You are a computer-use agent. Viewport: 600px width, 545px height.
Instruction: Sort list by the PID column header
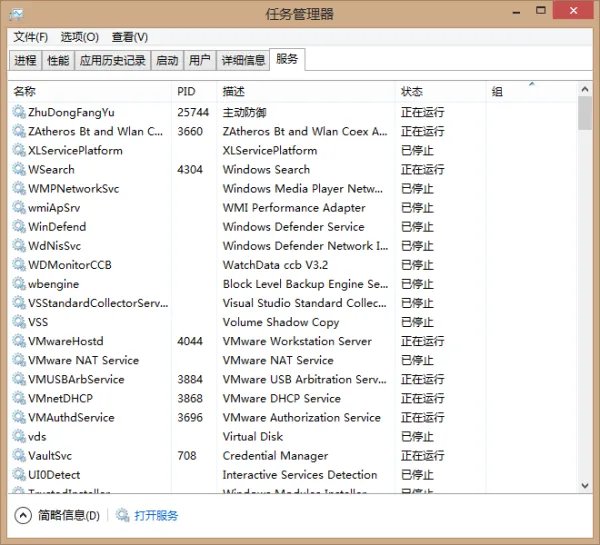[x=186, y=91]
